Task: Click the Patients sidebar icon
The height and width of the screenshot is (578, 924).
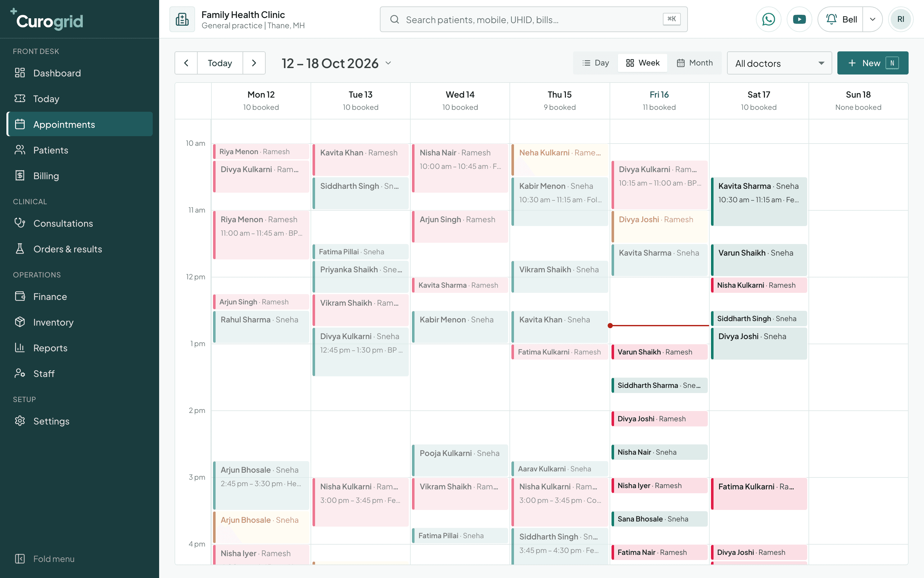Action: [20, 150]
